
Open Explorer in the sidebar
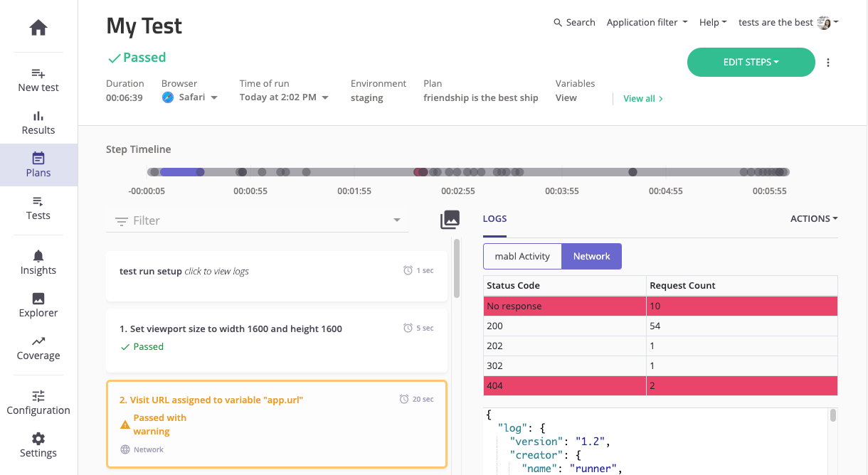pos(38,305)
